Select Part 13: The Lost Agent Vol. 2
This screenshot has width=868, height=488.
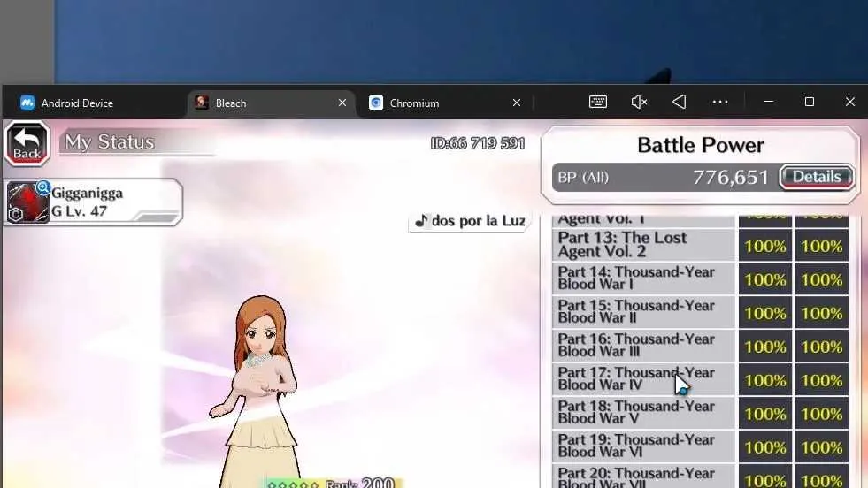click(643, 245)
